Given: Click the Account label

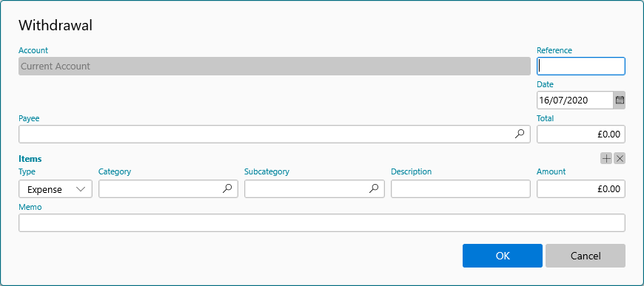Looking at the screenshot, I should (33, 50).
